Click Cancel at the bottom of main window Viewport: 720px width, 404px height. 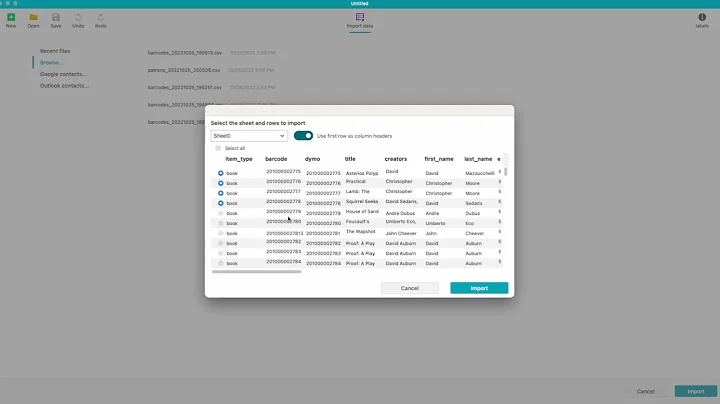point(645,392)
